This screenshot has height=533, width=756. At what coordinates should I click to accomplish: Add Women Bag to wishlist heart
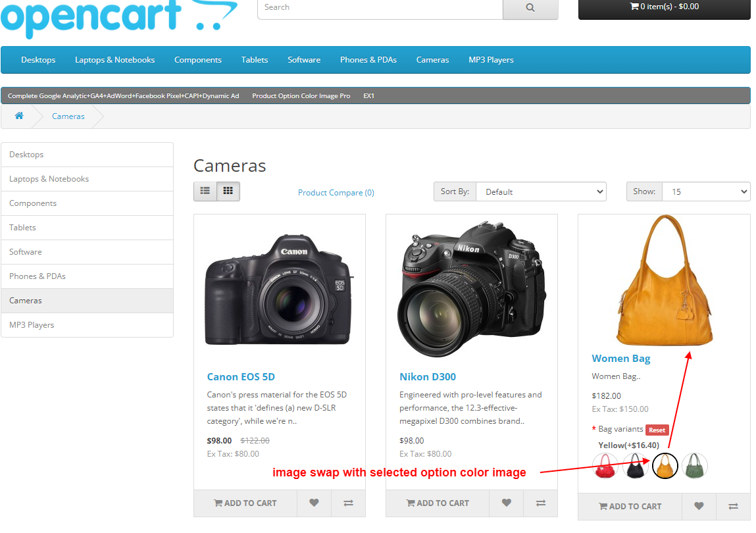coord(699,507)
